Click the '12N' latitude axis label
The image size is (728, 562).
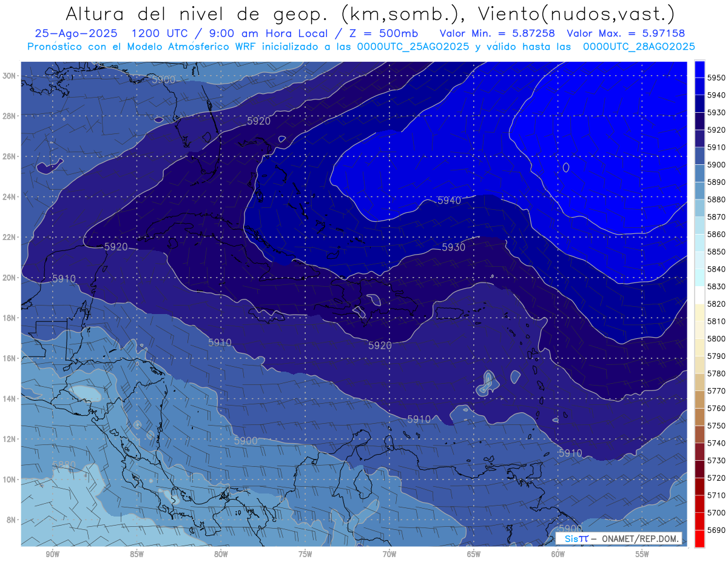(9, 439)
